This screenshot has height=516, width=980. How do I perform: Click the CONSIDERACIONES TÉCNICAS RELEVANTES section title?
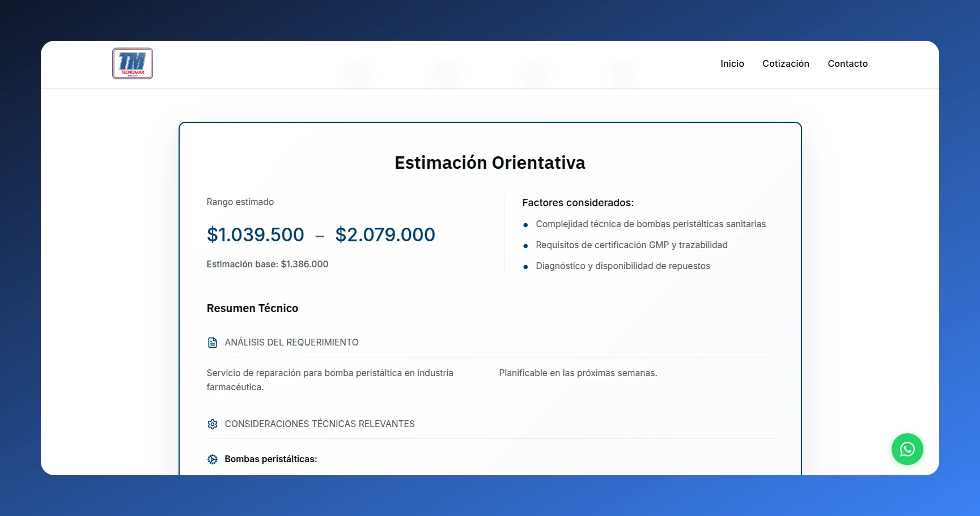coord(320,424)
